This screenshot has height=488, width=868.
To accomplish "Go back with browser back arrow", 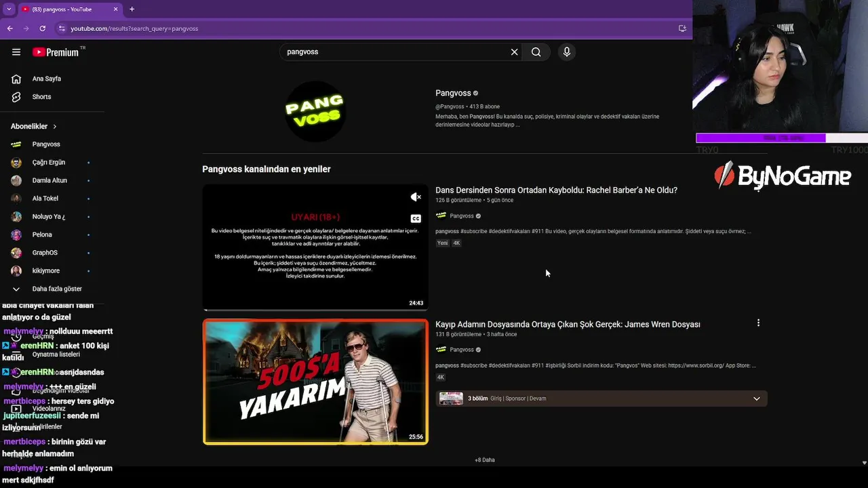I will click(10, 28).
